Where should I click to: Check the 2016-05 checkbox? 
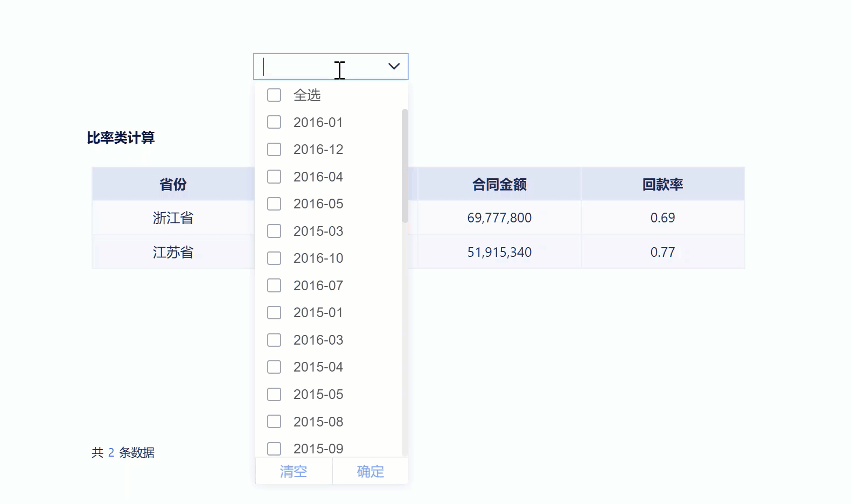click(274, 204)
